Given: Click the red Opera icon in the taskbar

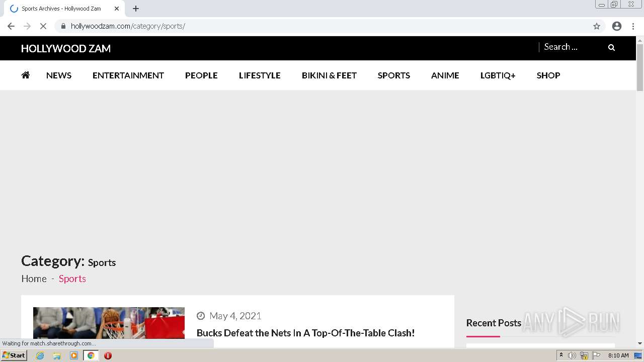Looking at the screenshot, I should click(108, 355).
